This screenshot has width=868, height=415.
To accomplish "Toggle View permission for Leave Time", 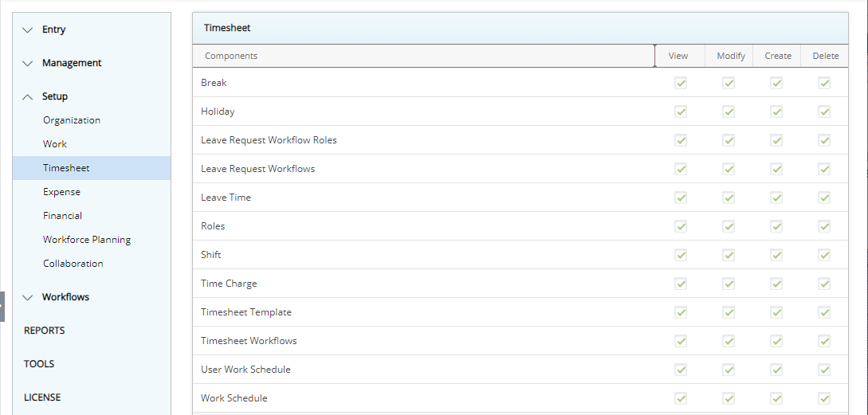I will 681,198.
